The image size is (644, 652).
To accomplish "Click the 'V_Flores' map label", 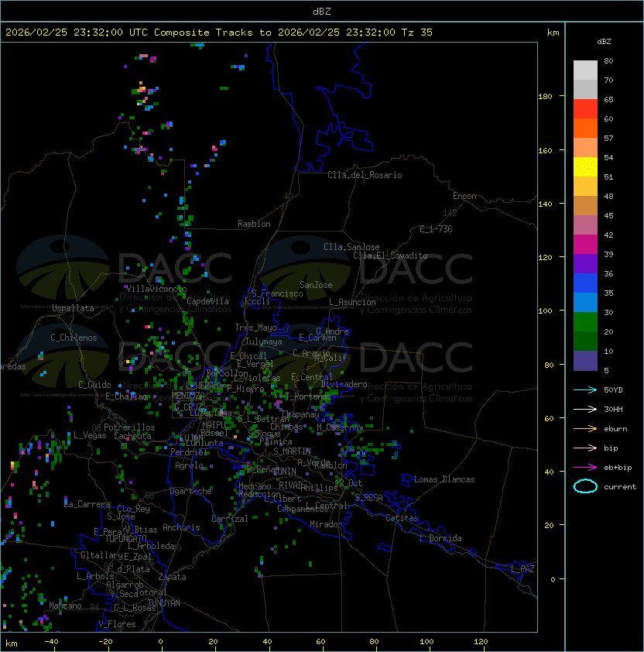I will click(117, 624).
